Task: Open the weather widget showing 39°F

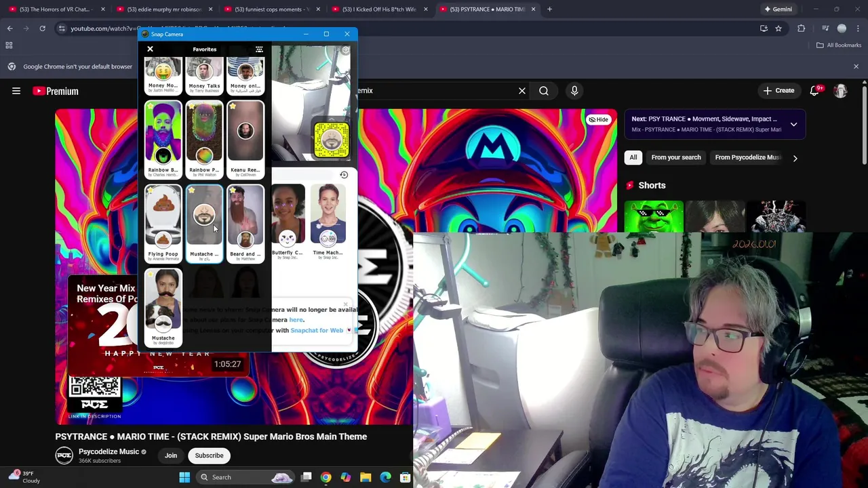Action: pyautogui.click(x=25, y=477)
